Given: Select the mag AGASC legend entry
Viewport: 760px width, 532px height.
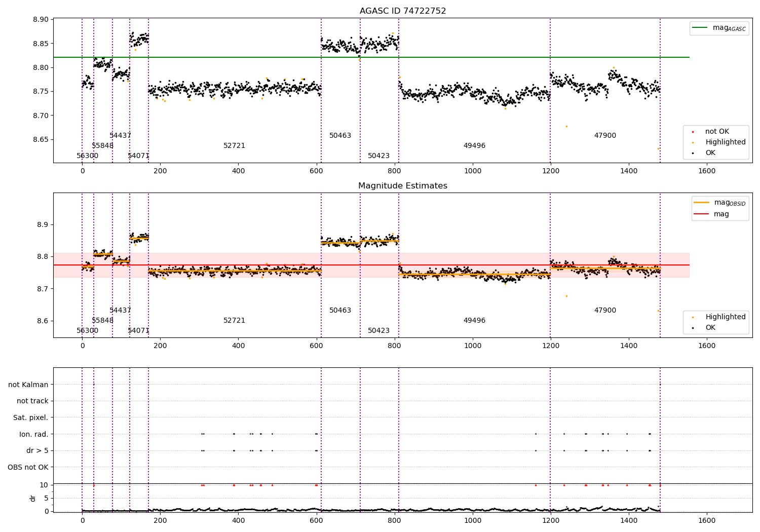Looking at the screenshot, I should coord(719,28).
